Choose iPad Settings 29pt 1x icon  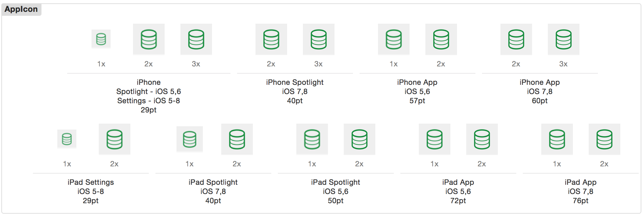pos(67,139)
